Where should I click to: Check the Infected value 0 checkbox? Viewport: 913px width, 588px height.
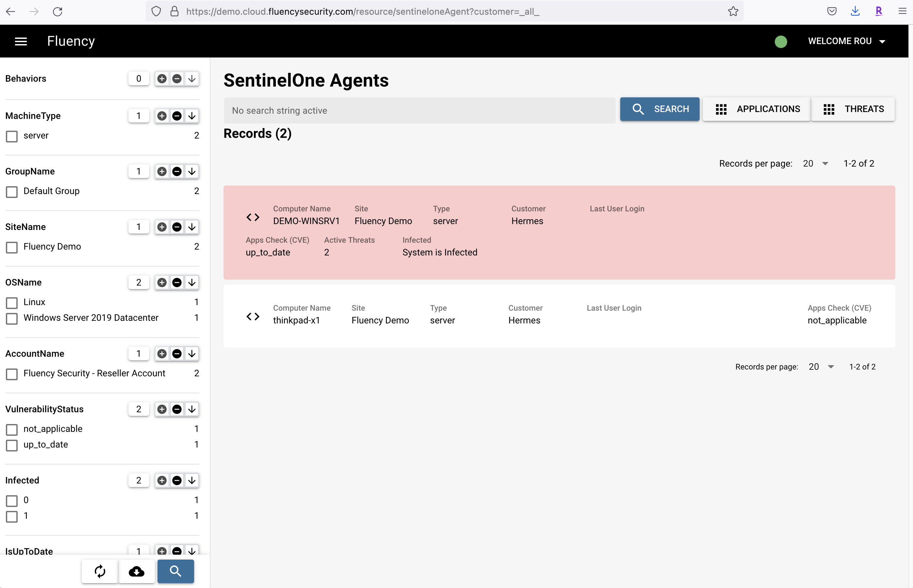12,501
